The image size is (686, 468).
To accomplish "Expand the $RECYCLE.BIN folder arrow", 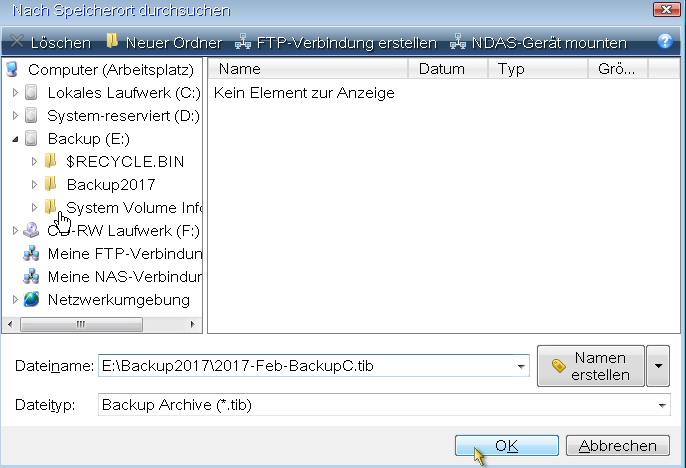I will click(35, 161).
